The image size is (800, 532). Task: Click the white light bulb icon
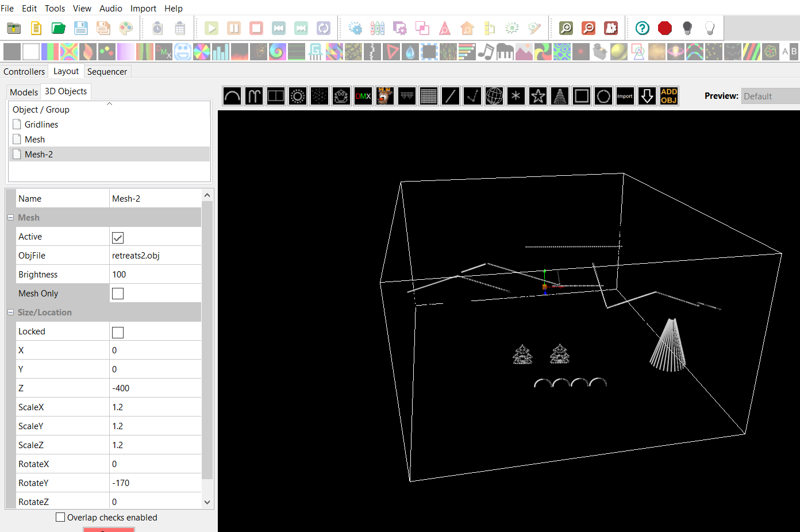click(710, 28)
